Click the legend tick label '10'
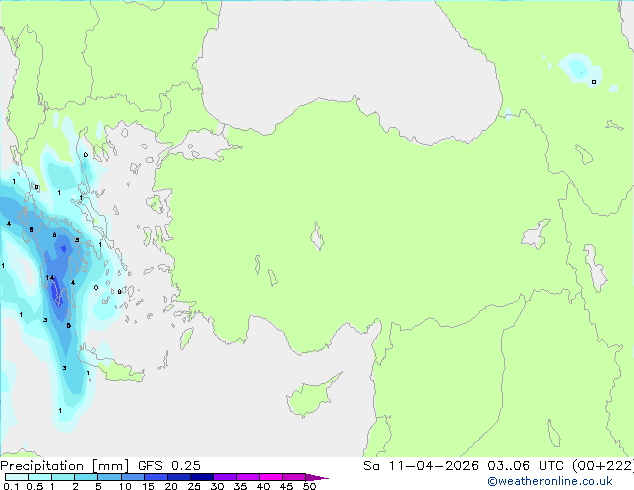This screenshot has height=490, width=634. (x=125, y=486)
